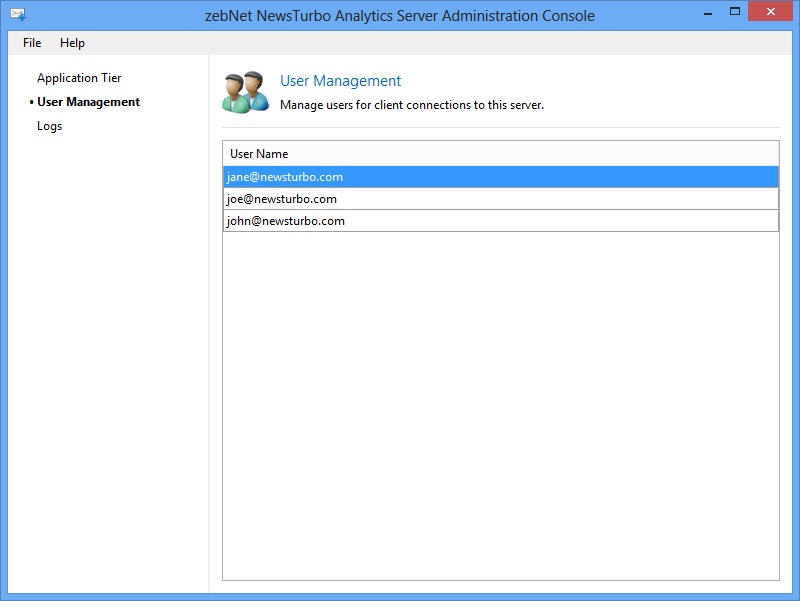Click the User Management people icon
The image size is (800, 601).
click(245, 92)
